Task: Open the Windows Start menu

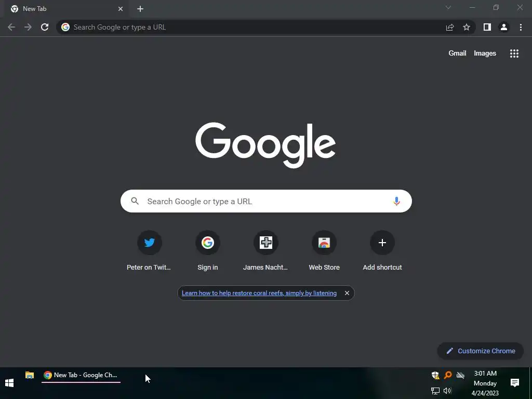Action: point(9,383)
